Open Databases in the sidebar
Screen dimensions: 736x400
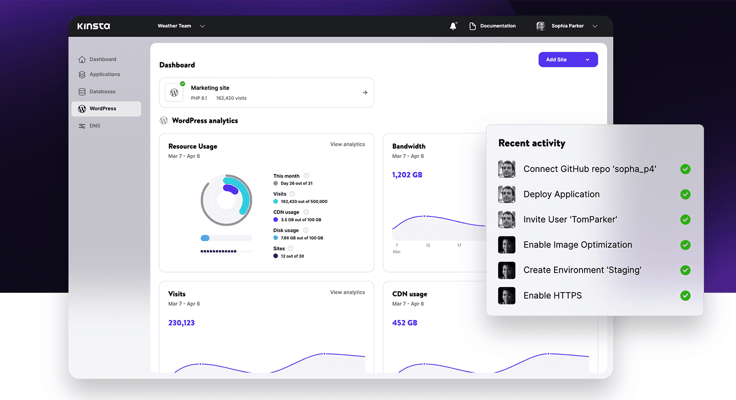click(102, 92)
